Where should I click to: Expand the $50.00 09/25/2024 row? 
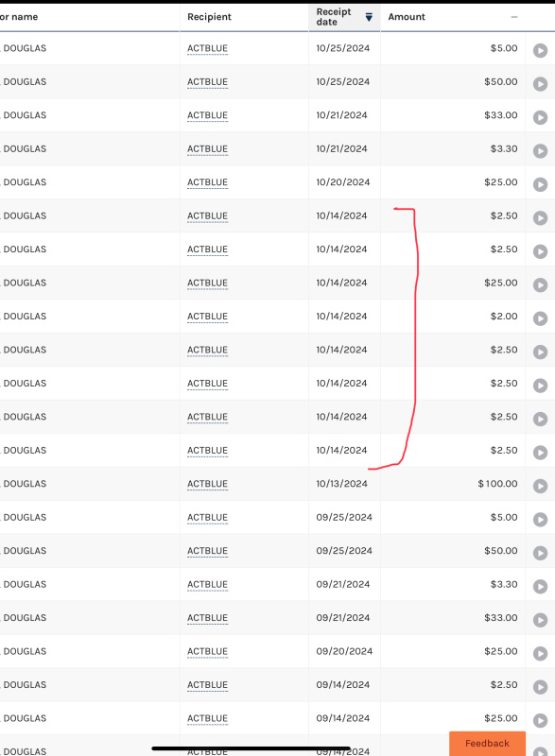540,553
